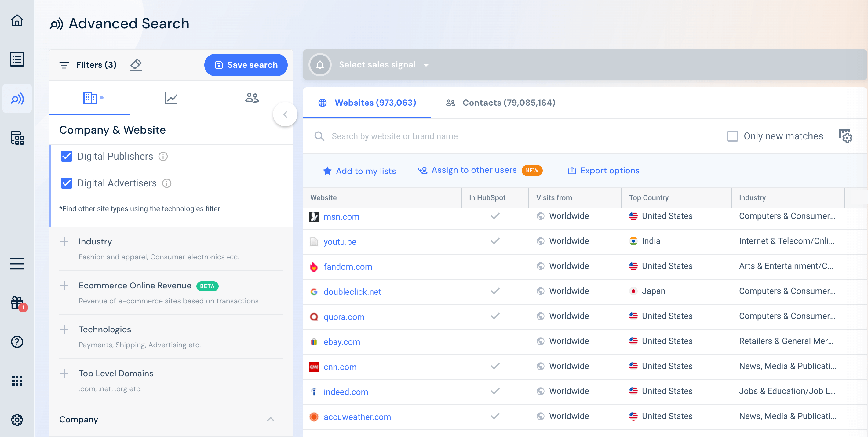Enable Only new matches checkbox
Image resolution: width=868 pixels, height=437 pixels.
(x=732, y=136)
